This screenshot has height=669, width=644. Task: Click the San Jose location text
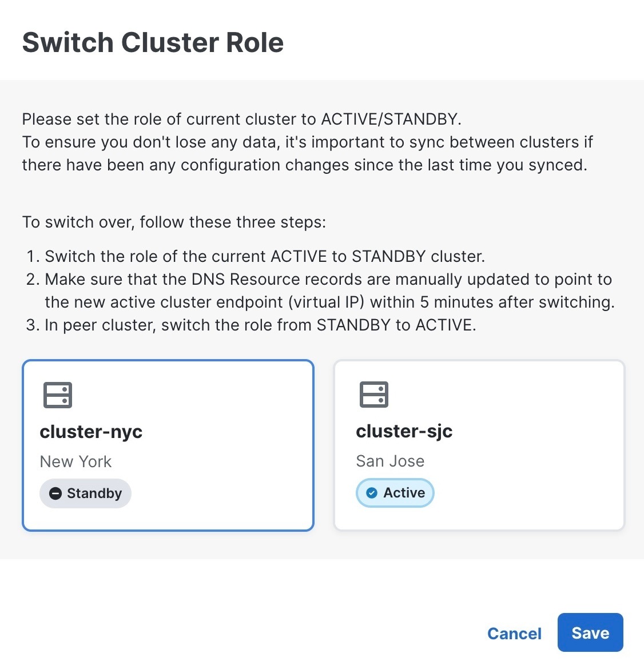pyautogui.click(x=390, y=461)
